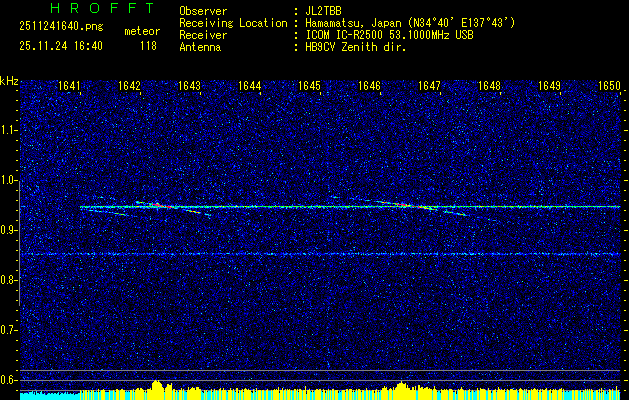629x400 pixels.
Task: Select the 1643 time marker
Action: coord(189,87)
